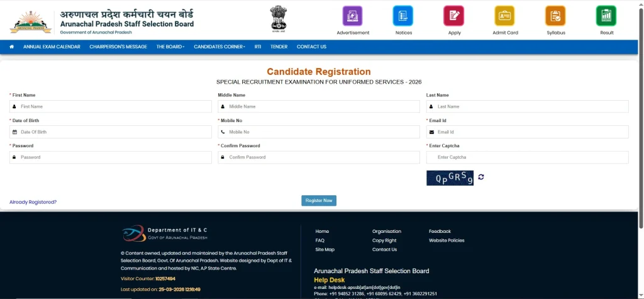The height and width of the screenshot is (299, 644).
Task: Open the Notices icon
Action: pos(403,16)
